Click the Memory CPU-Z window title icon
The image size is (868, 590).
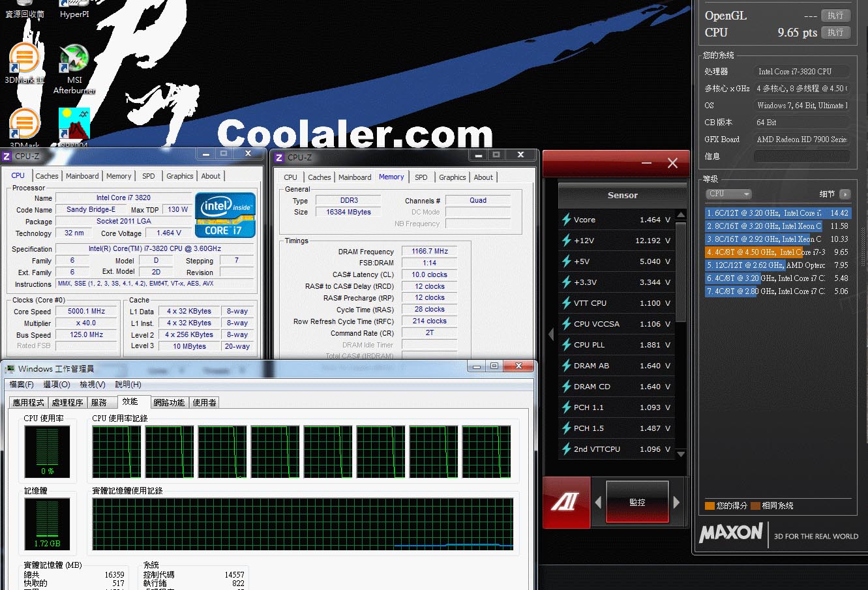click(279, 157)
